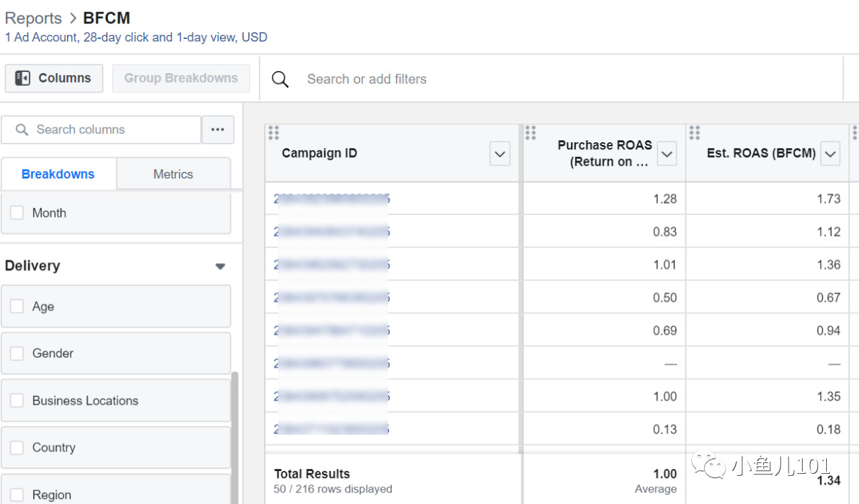Image resolution: width=859 pixels, height=504 pixels.
Task: Check the Country breakdown box
Action: pyautogui.click(x=17, y=448)
